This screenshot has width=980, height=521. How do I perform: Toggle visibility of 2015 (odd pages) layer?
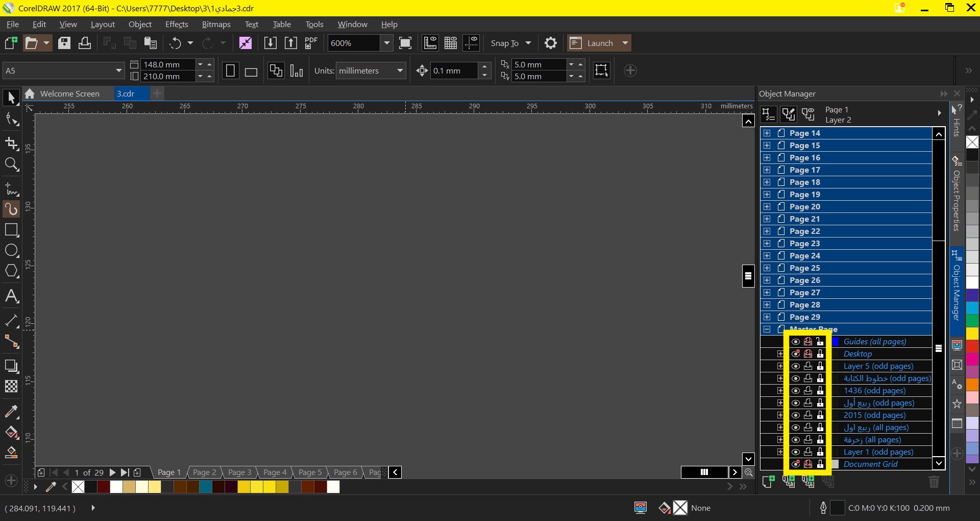(795, 415)
